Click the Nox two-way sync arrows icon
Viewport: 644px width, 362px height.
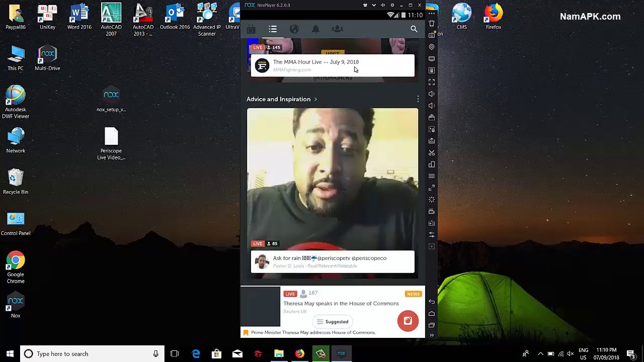point(432,234)
